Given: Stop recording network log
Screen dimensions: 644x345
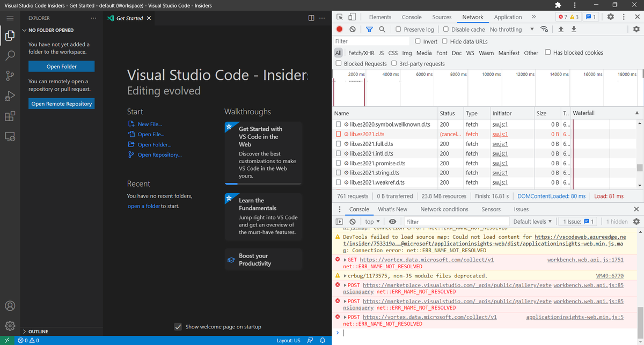Looking at the screenshot, I should (x=340, y=30).
